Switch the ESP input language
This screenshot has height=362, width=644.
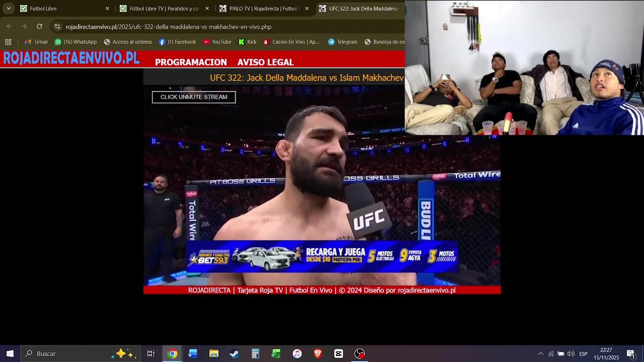(x=583, y=353)
